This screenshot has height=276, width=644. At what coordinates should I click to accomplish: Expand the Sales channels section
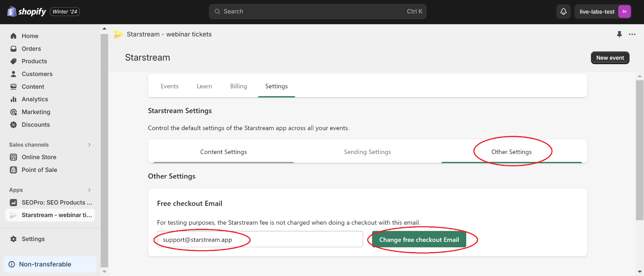(x=89, y=145)
